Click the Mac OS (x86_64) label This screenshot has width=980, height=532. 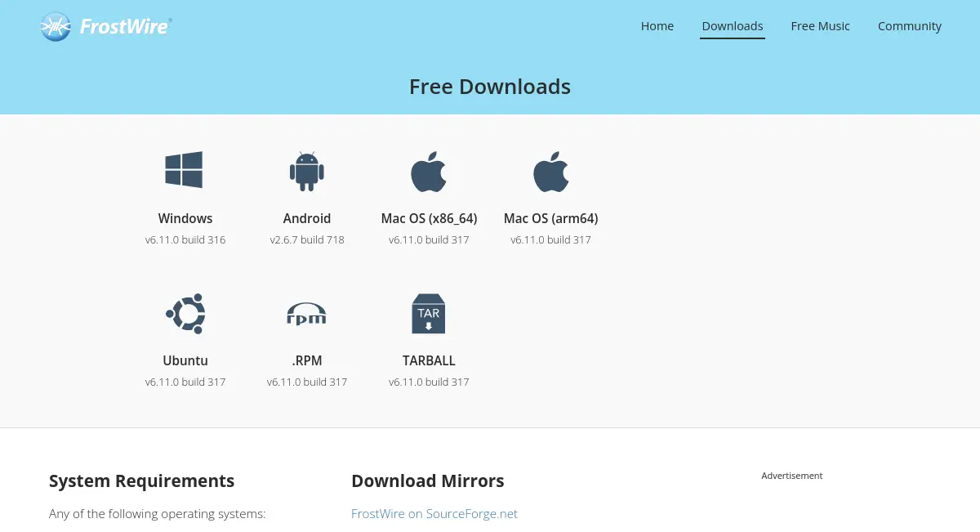point(429,218)
